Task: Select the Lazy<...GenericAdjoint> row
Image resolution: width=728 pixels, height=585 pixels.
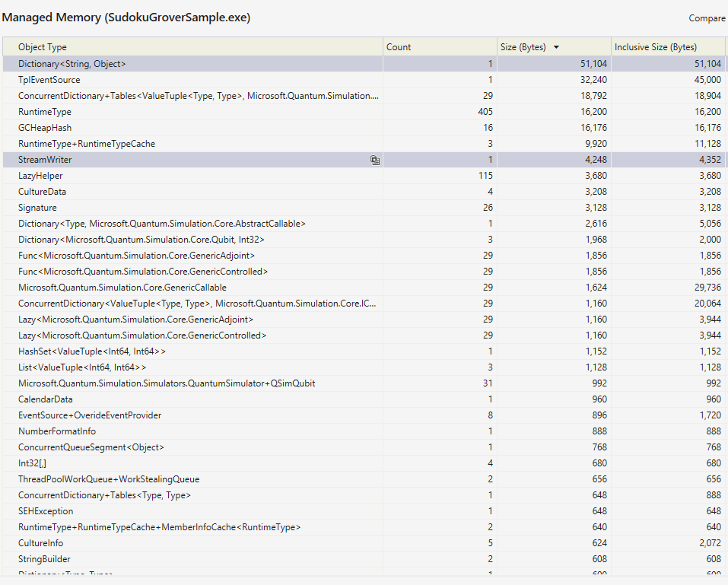Action: 364,320
